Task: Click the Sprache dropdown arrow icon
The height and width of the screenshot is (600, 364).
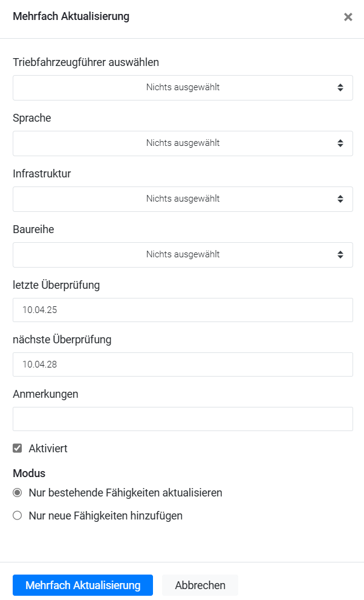Action: (340, 143)
